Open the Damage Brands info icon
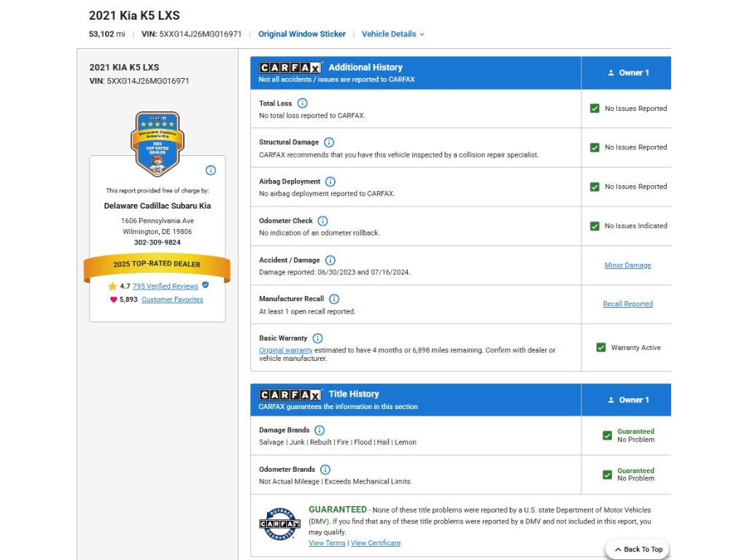This screenshot has width=747, height=560. pos(320,430)
